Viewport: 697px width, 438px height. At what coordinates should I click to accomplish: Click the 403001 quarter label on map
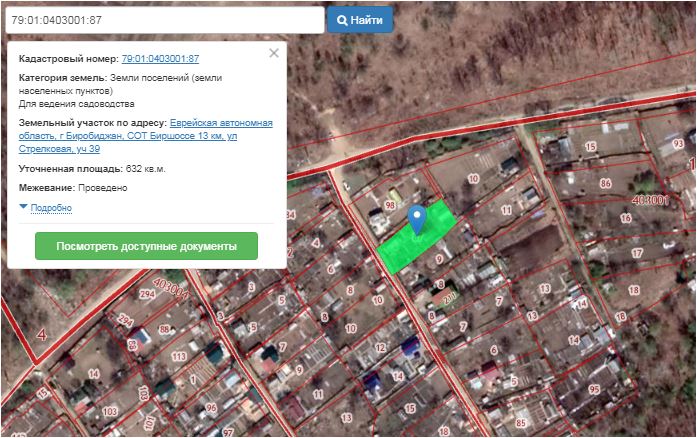coord(650,201)
